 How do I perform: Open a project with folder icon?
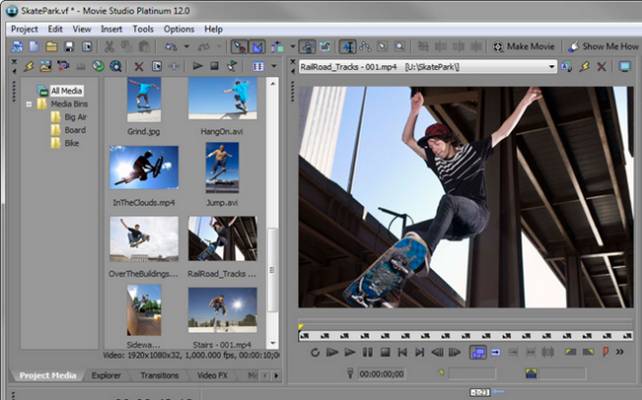pos(52,46)
